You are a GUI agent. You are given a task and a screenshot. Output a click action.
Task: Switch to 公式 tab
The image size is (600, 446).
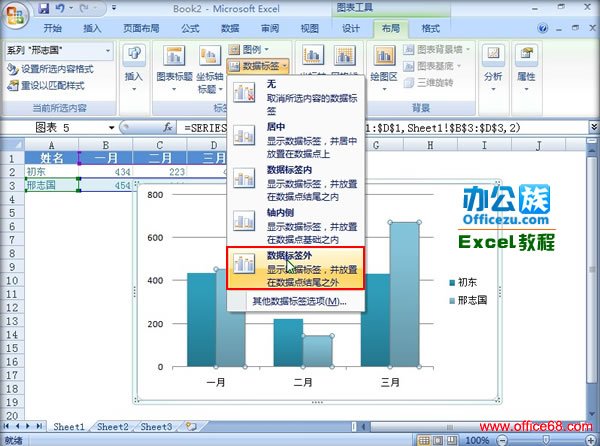[x=190, y=28]
